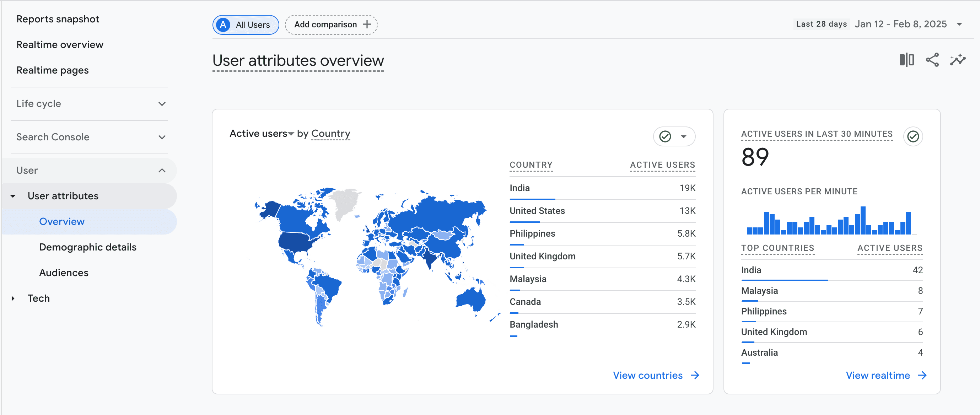
Task: Click the View countries link
Action: tap(647, 375)
